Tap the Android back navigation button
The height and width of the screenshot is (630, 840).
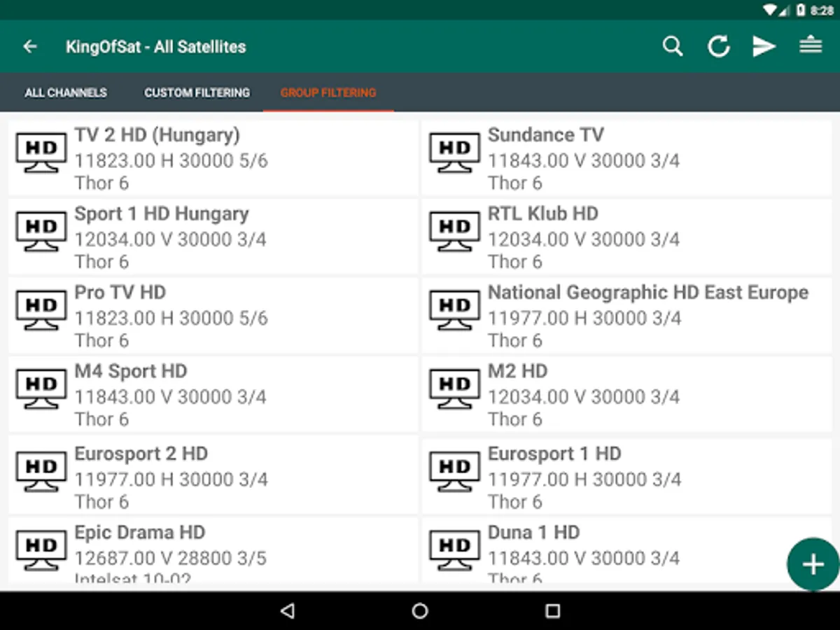tap(287, 611)
